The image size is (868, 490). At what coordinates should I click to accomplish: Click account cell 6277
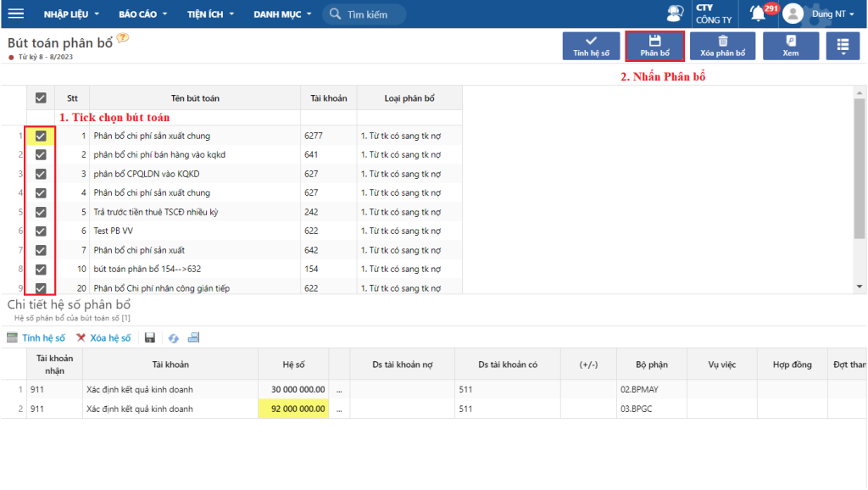pyautogui.click(x=329, y=136)
